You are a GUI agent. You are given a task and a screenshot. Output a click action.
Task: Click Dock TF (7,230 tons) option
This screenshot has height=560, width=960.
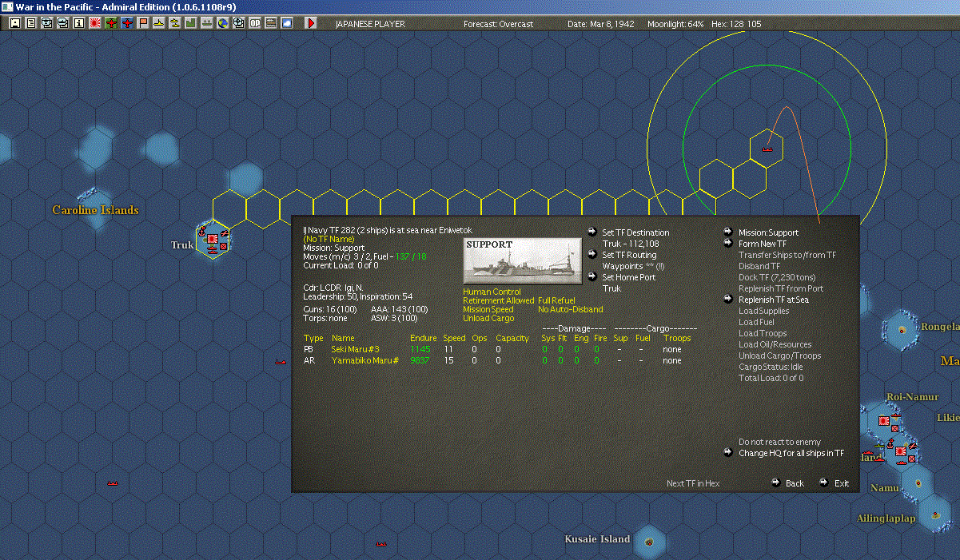coord(777,277)
